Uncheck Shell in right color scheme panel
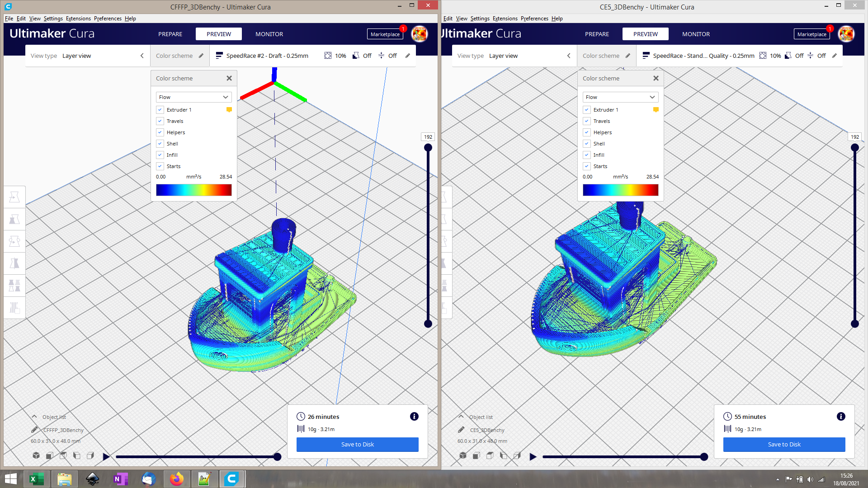The width and height of the screenshot is (868, 488). (587, 144)
